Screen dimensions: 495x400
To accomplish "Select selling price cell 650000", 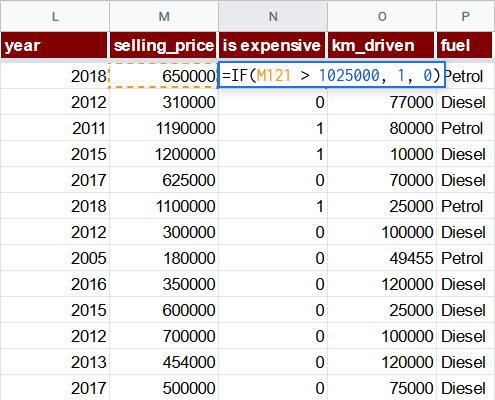I will [164, 76].
